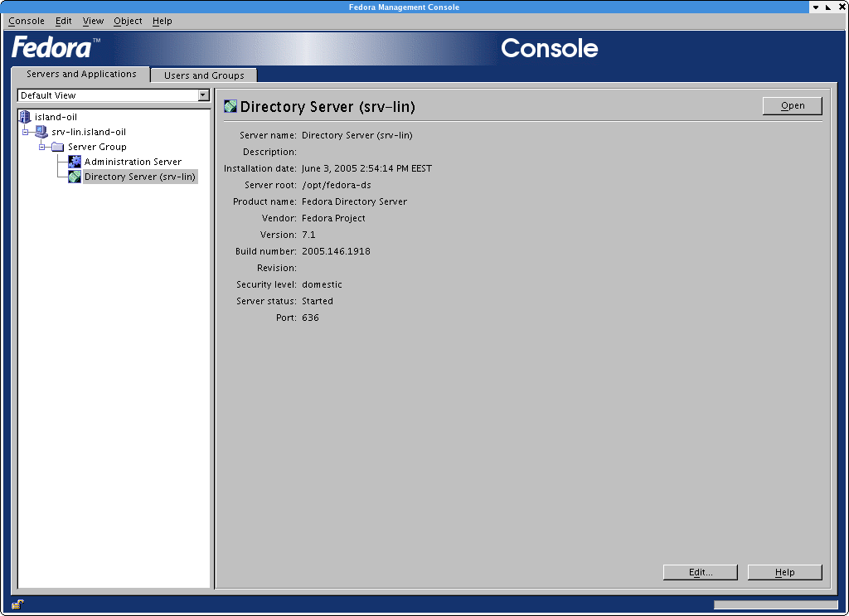
Task: Click the port value 636
Action: click(310, 318)
